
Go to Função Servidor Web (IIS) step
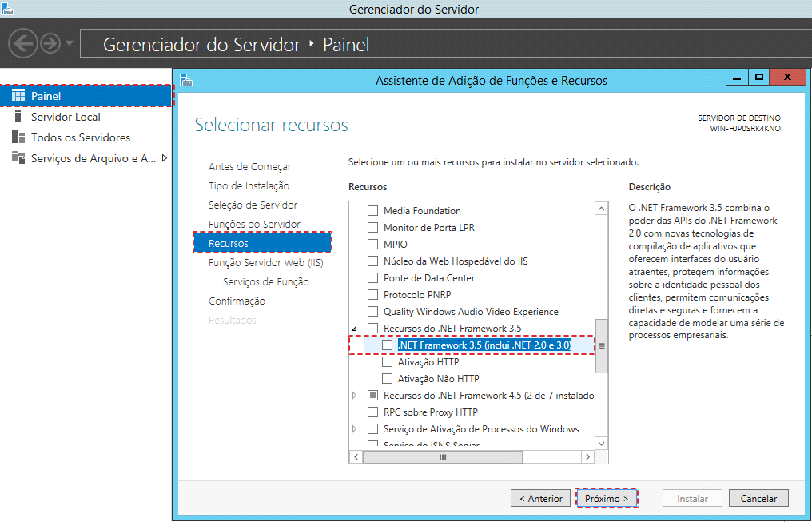(265, 262)
